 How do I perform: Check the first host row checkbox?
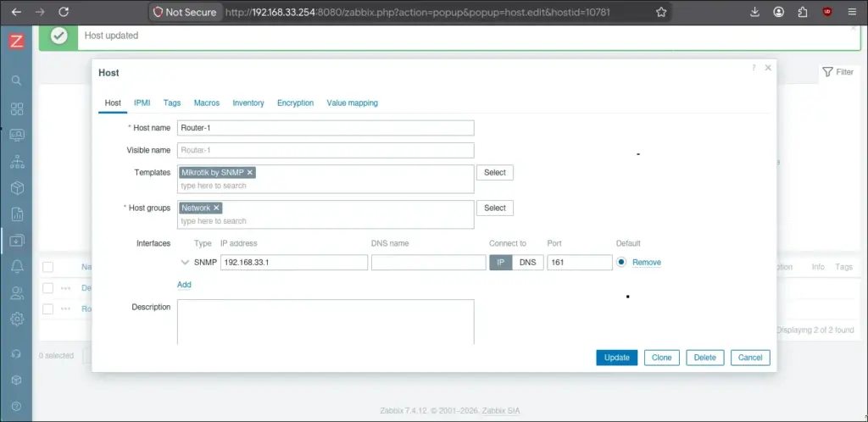point(48,288)
